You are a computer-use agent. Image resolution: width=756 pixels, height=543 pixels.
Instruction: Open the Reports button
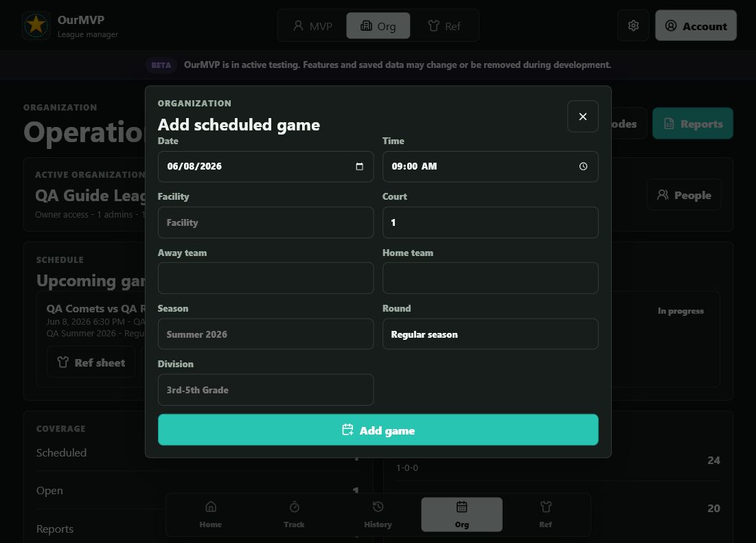[692, 124]
